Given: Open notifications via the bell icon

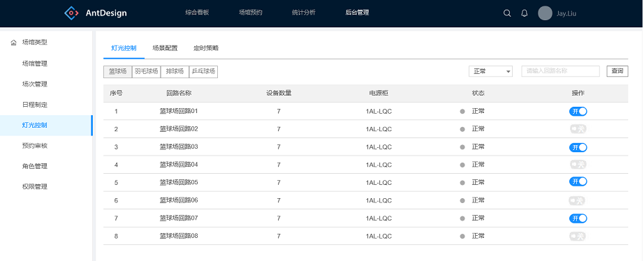Looking at the screenshot, I should tap(525, 13).
